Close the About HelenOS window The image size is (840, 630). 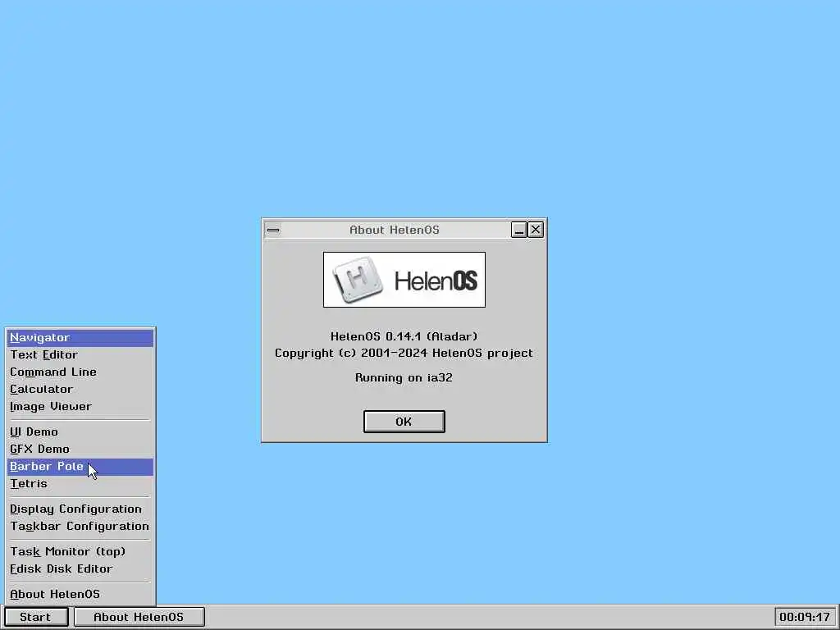click(x=536, y=230)
